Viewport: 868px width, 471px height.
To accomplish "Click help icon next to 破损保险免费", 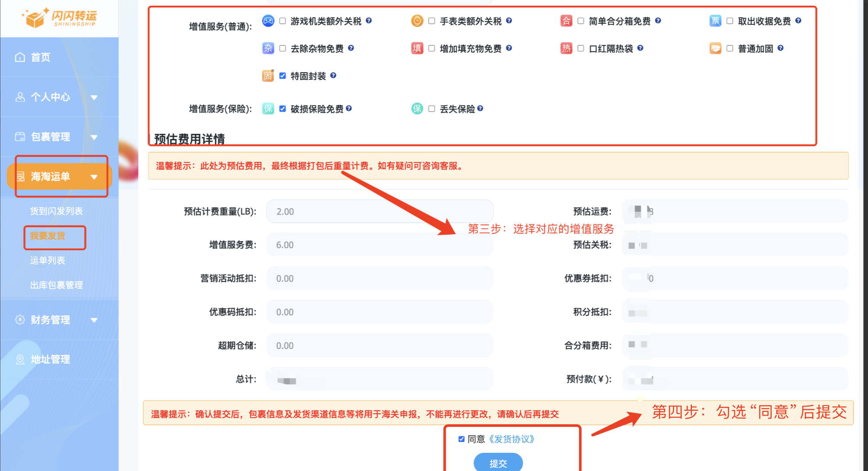I will tap(349, 108).
